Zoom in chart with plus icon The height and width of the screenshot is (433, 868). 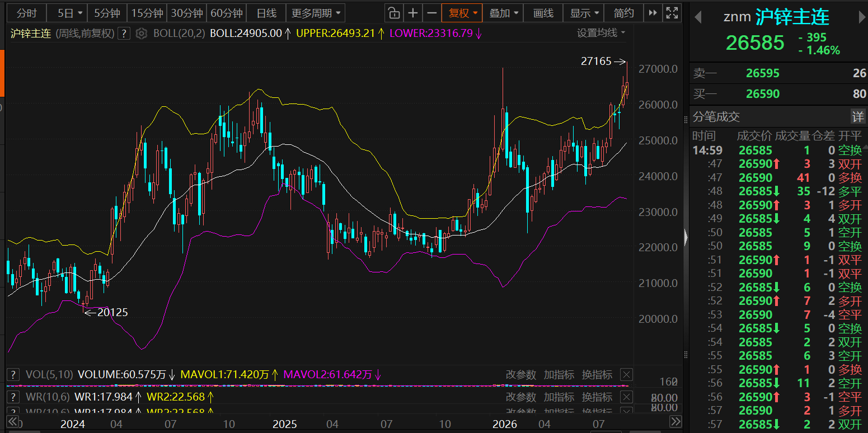[413, 13]
